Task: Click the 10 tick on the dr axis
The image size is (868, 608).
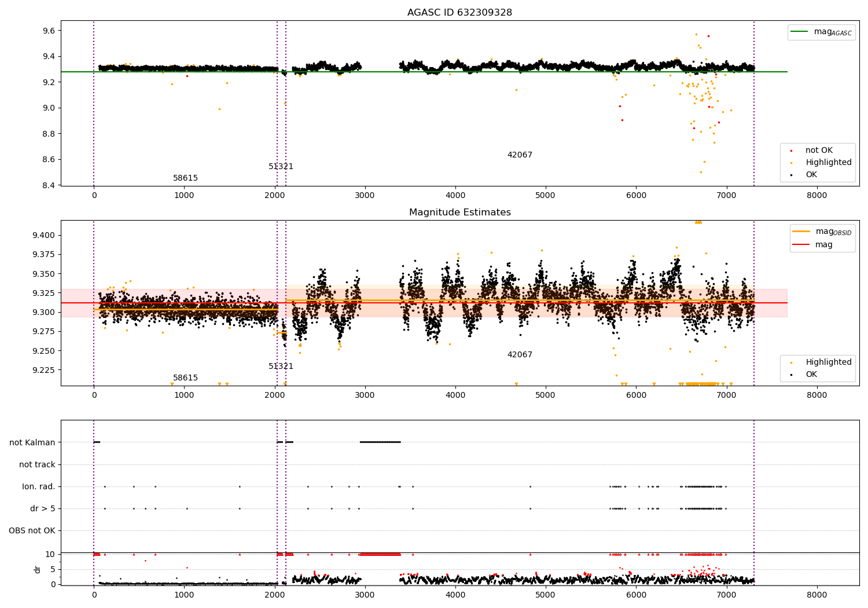Action: (x=51, y=555)
